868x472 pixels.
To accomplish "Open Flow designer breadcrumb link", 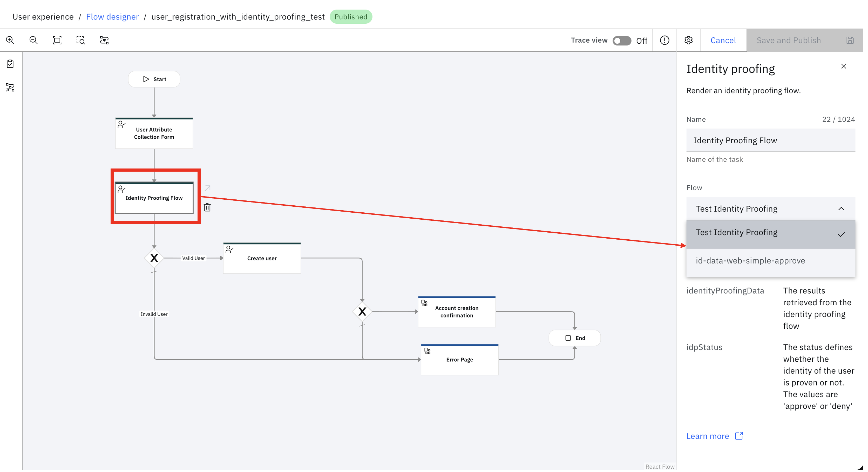I will point(113,17).
